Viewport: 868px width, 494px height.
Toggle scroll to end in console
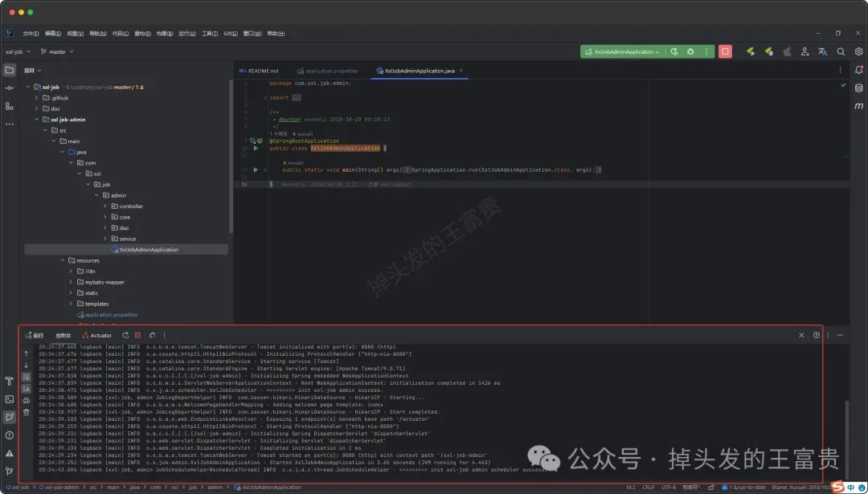point(26,389)
